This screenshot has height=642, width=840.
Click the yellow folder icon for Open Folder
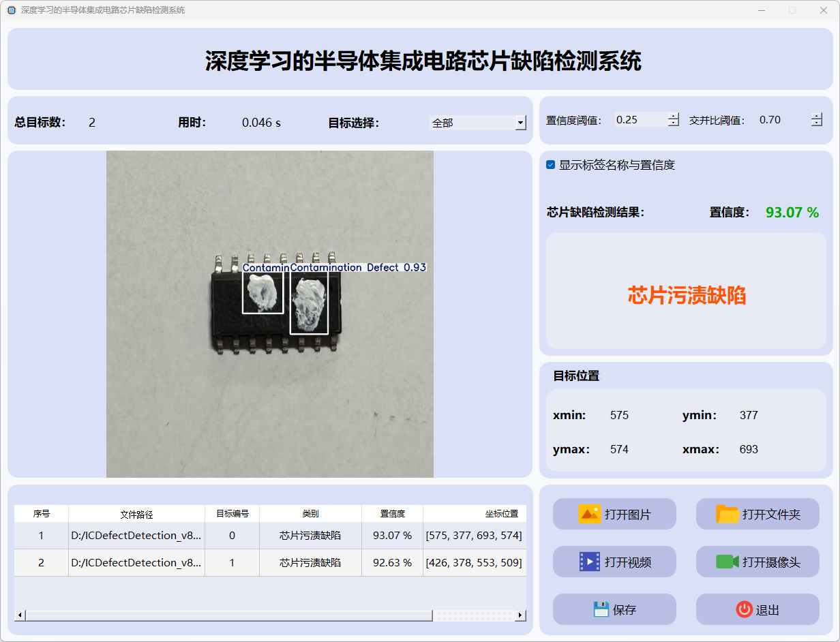tap(727, 514)
